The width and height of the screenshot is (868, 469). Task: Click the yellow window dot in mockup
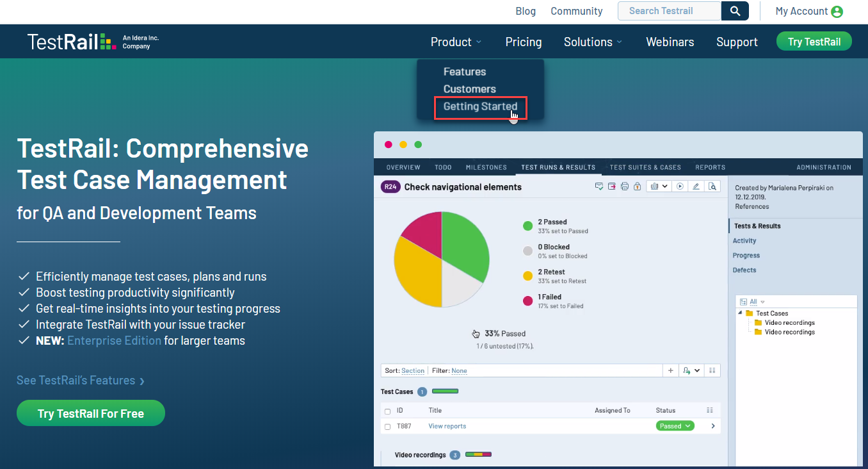click(403, 144)
